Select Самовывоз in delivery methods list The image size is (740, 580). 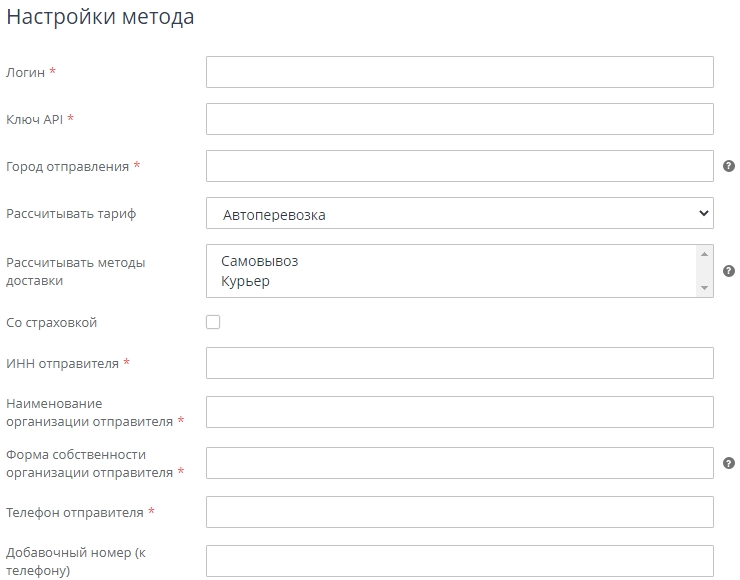click(260, 261)
